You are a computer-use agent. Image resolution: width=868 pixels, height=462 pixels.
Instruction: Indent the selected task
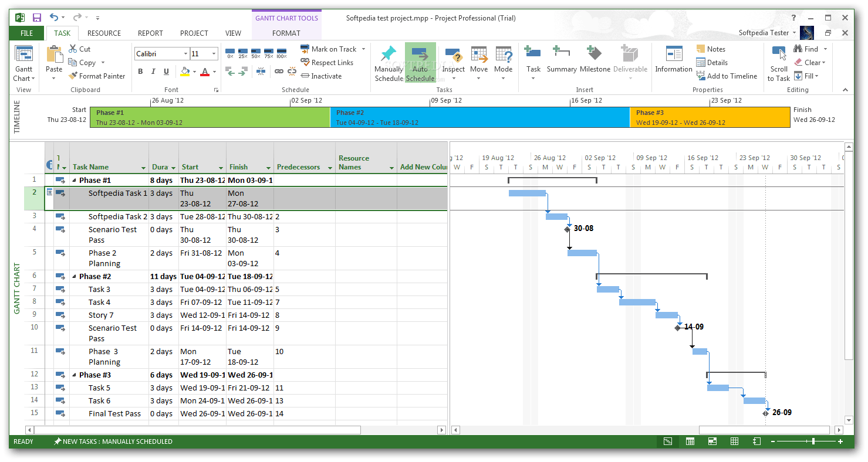tap(243, 72)
